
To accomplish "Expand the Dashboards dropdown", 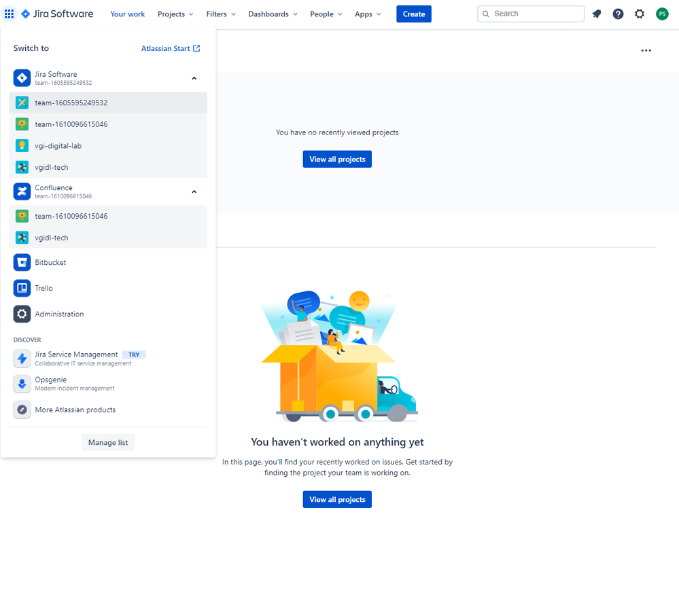I will coord(273,14).
